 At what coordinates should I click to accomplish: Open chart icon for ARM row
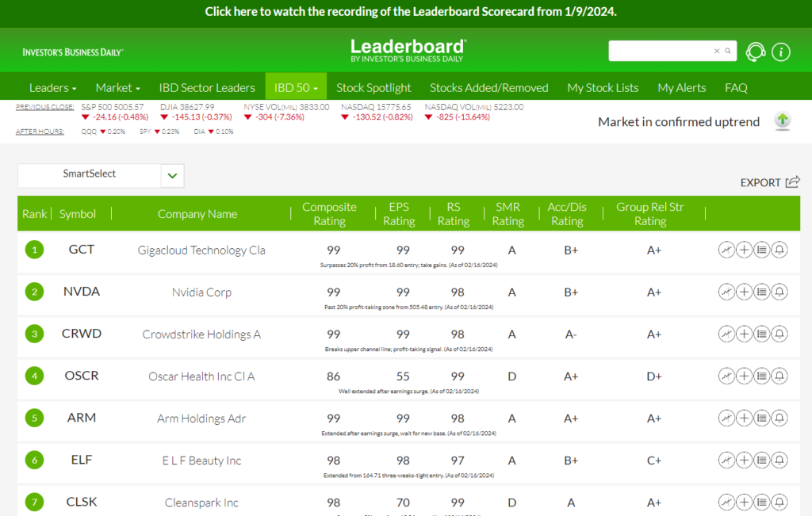tap(726, 418)
